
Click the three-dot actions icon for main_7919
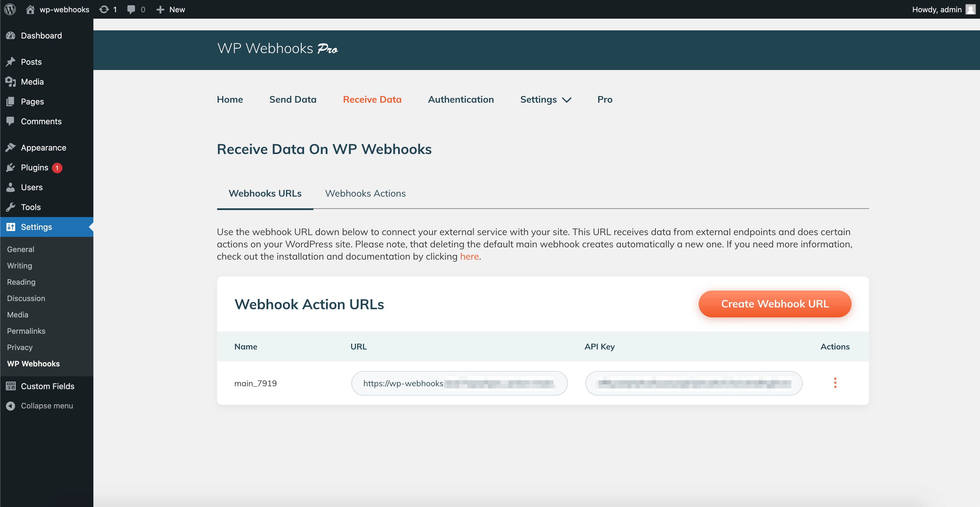[x=835, y=383]
